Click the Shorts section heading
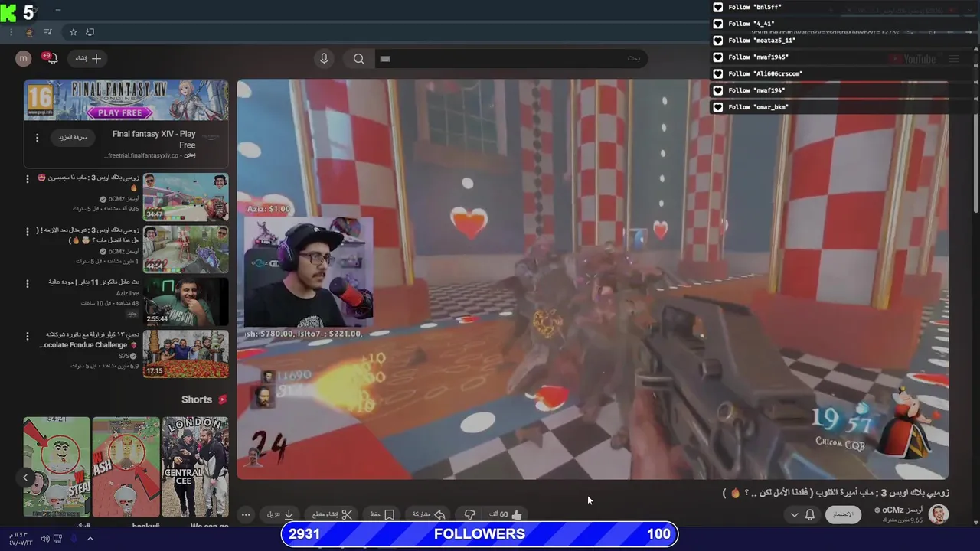Image resolution: width=980 pixels, height=551 pixels. coord(197,399)
